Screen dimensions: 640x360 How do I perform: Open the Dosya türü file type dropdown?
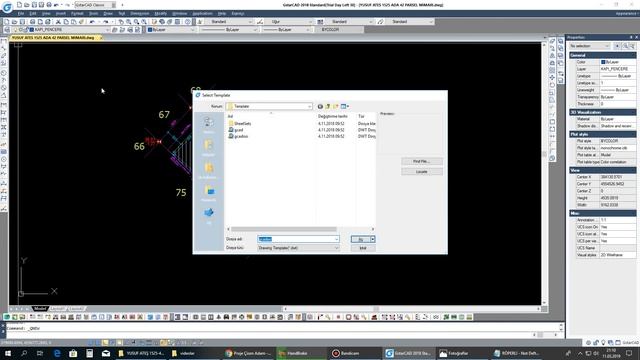pos(298,248)
